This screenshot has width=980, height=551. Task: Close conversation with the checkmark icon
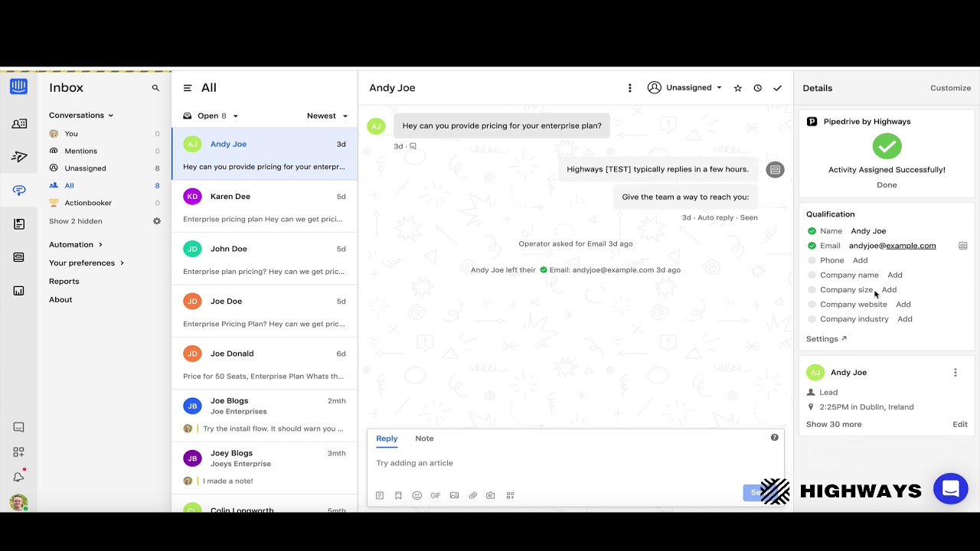(x=778, y=88)
